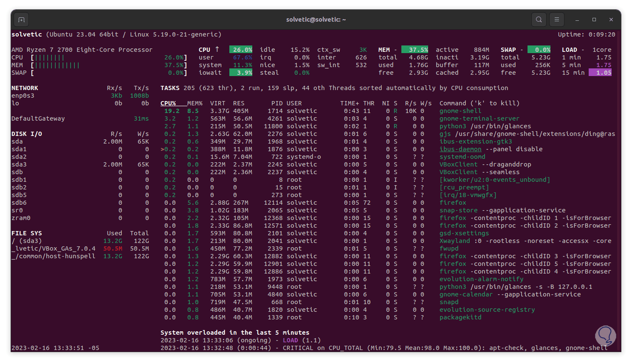Viewport: 632px width, 364px height.
Task: Click the FILE SYS section header
Action: [x=27, y=233]
